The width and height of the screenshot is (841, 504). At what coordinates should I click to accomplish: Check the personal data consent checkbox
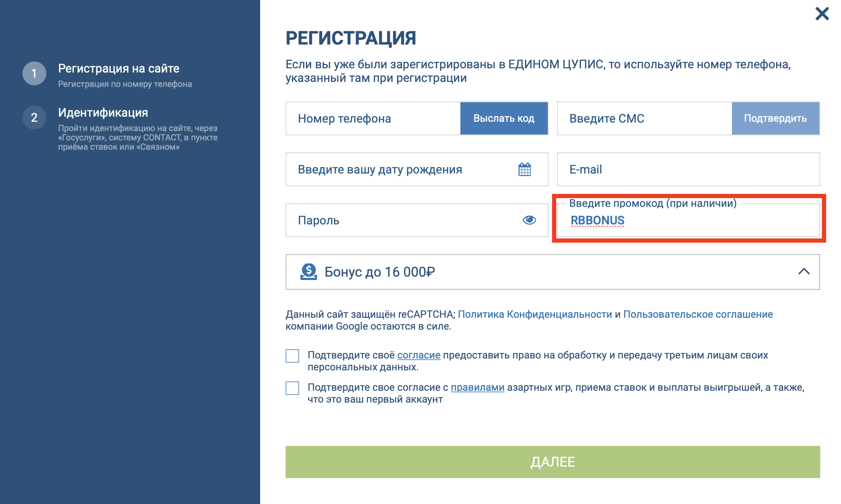click(292, 356)
